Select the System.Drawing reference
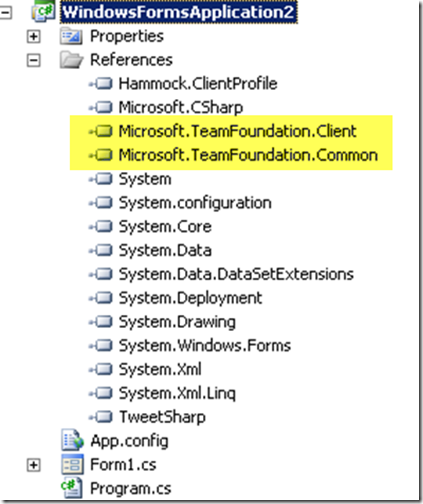423x504 pixels. coord(177,322)
